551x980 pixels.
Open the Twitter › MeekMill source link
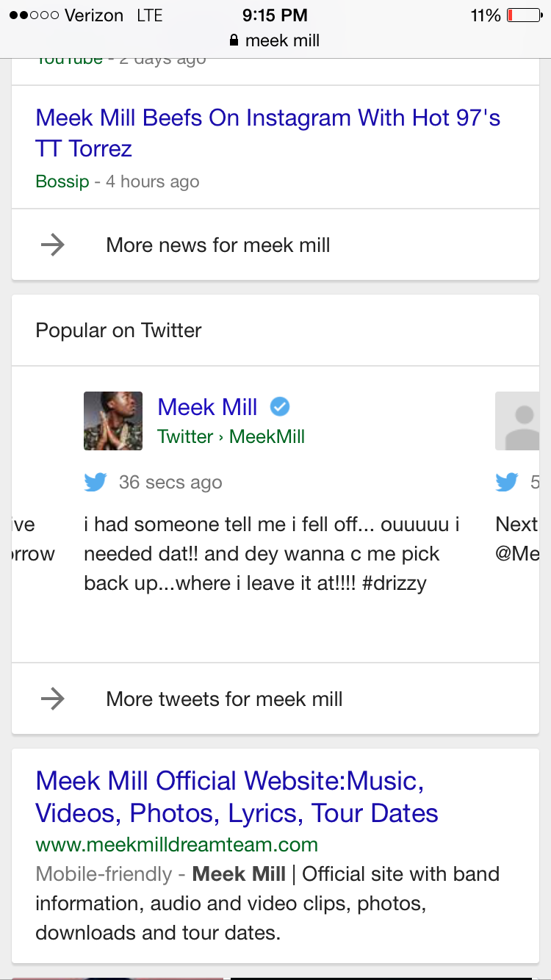point(231,436)
